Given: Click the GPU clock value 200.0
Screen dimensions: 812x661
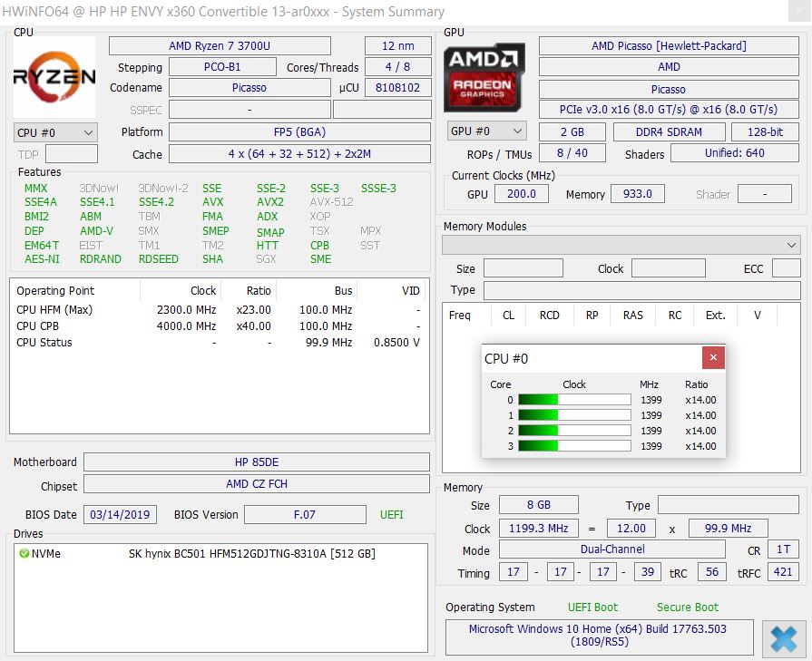Looking at the screenshot, I should tap(522, 194).
